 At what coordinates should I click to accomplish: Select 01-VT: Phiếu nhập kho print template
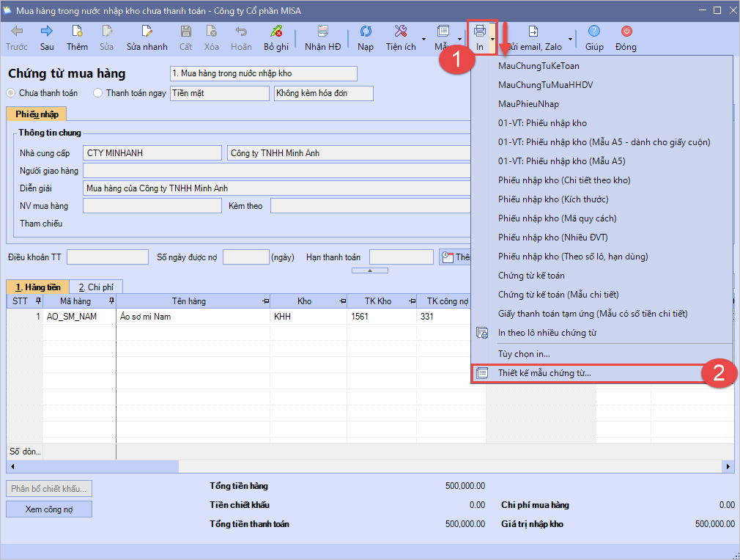[542, 123]
